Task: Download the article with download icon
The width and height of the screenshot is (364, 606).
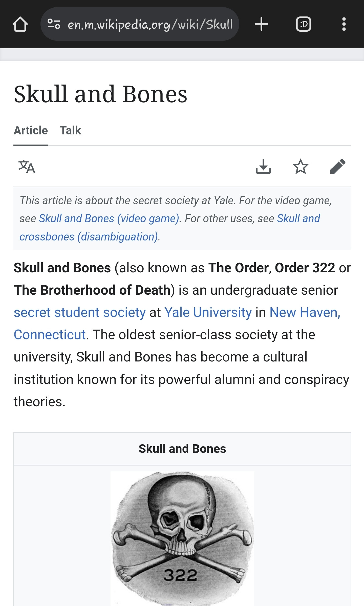Action: coord(263,167)
